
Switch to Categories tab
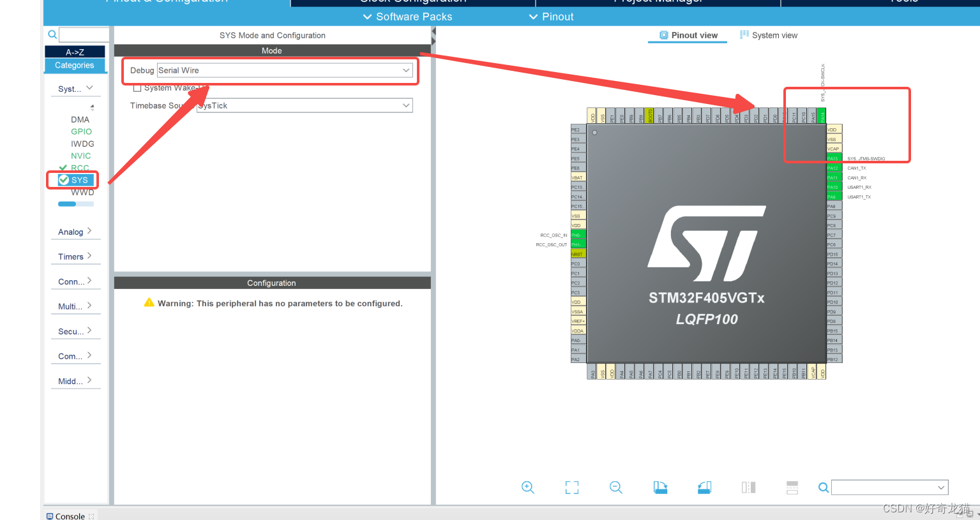[75, 65]
